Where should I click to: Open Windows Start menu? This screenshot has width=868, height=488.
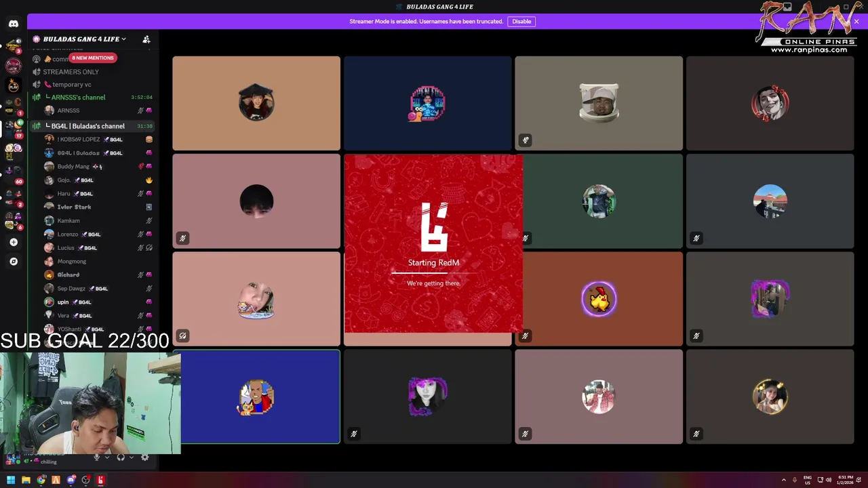click(x=11, y=480)
